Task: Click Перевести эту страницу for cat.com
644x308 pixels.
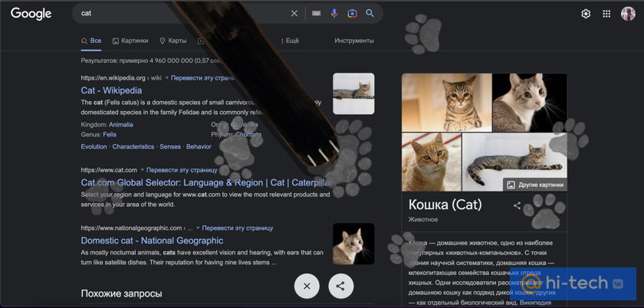Action: tap(182, 170)
